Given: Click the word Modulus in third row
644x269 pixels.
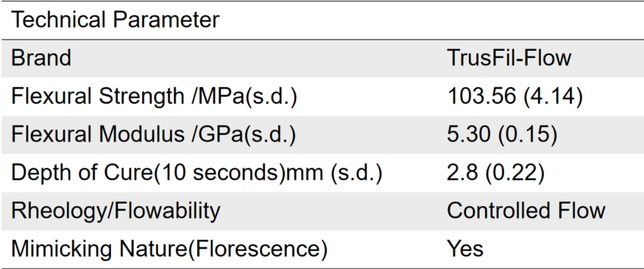Looking at the screenshot, I should click(x=141, y=134).
